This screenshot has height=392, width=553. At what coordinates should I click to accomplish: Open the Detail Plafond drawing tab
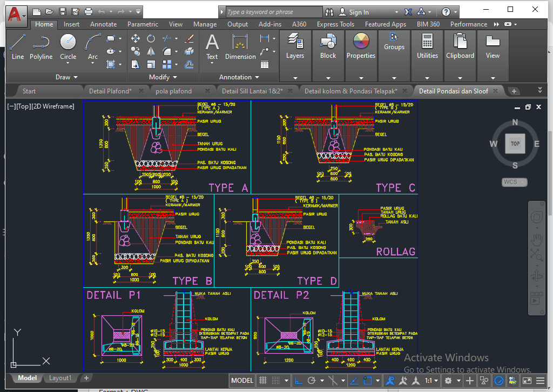pos(110,91)
